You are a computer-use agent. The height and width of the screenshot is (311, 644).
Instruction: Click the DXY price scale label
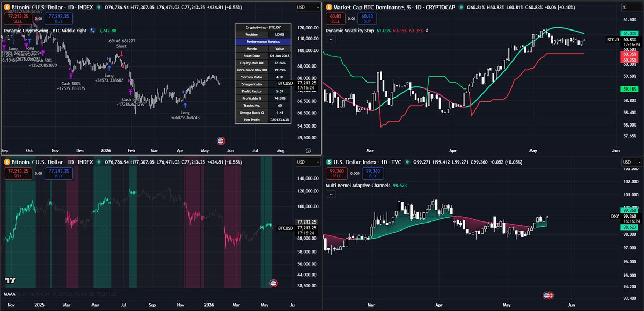pyautogui.click(x=615, y=216)
